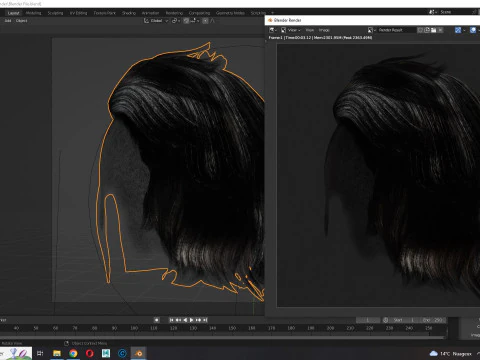Open the Image menu in render window
Image resolution: width=480 pixels, height=360 pixels.
(324, 30)
